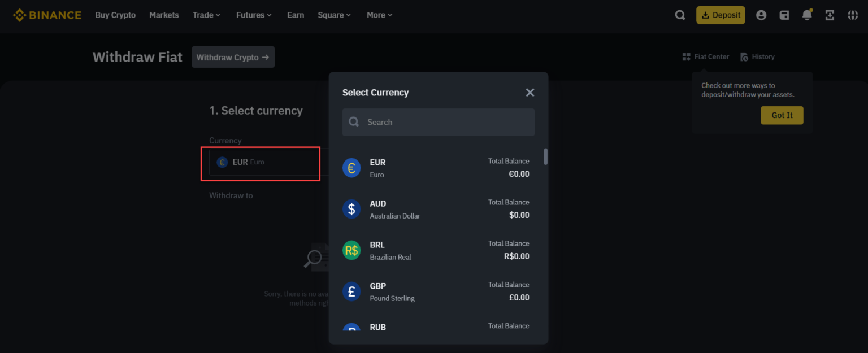Go to the Earn page
This screenshot has width=868, height=353.
pyautogui.click(x=296, y=15)
